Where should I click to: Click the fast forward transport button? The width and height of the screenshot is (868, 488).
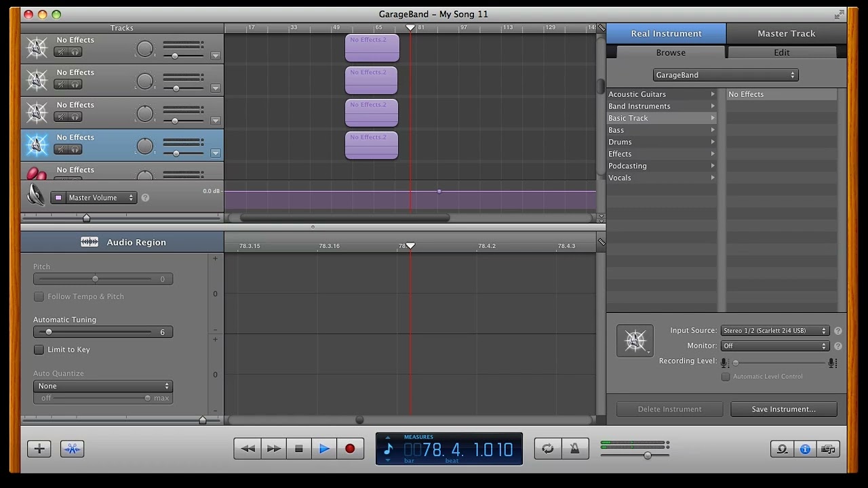click(x=273, y=449)
